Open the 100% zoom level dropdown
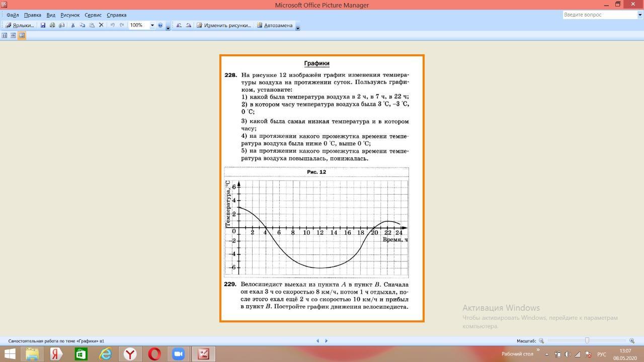 152,25
